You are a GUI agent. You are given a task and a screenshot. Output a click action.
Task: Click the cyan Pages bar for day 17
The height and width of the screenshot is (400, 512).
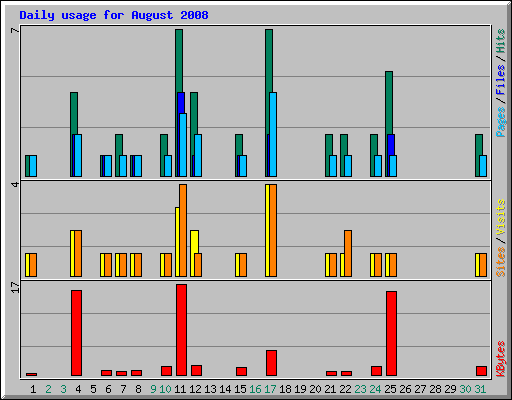click(273, 134)
